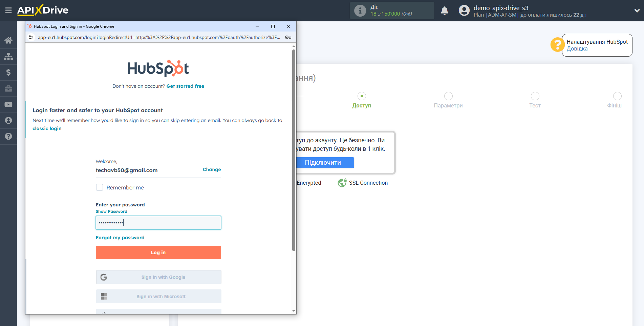Image resolution: width=644 pixels, height=326 pixels.
Task: Open the briefcase icon in sidebar
Action: coord(8,88)
